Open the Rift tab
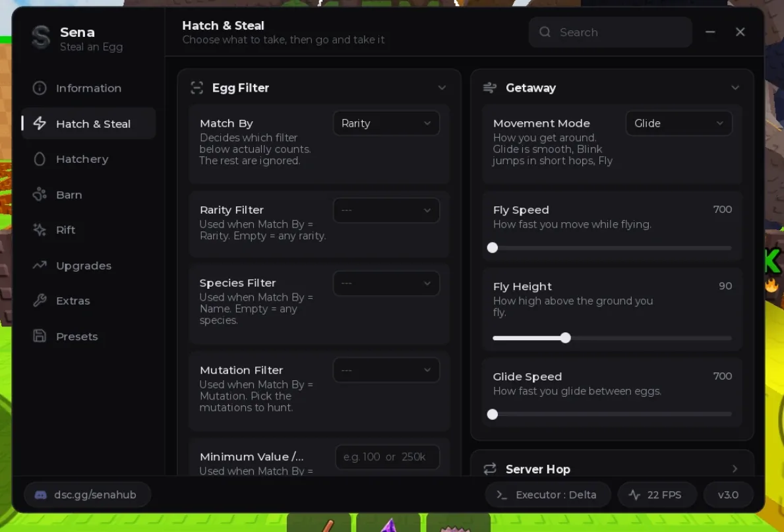Viewport: 784px width, 532px height. (88, 229)
